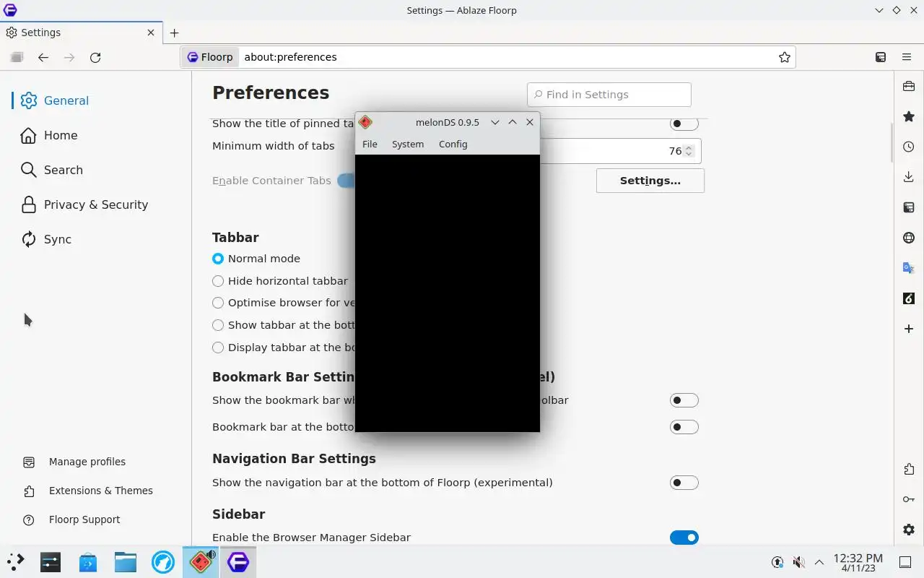Viewport: 924px width, 578px height.
Task: Open Passwords key icon in sidebar
Action: [909, 499]
